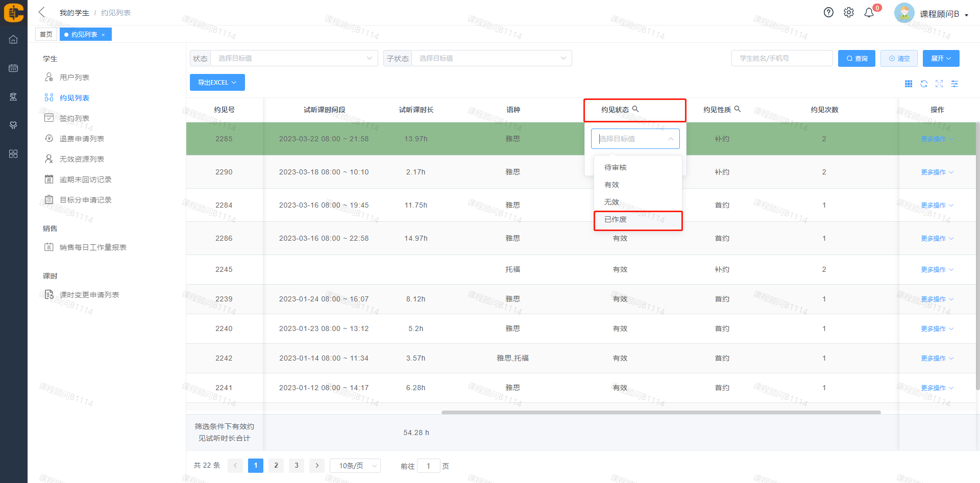Viewport: 980px width, 483px height.
Task: Click the back arrow in header
Action: 42,12
